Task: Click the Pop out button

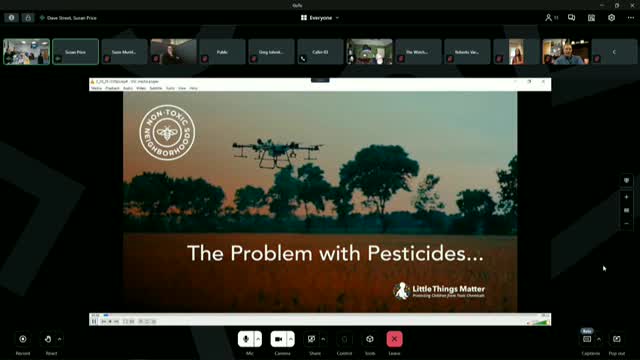Action: point(617,339)
